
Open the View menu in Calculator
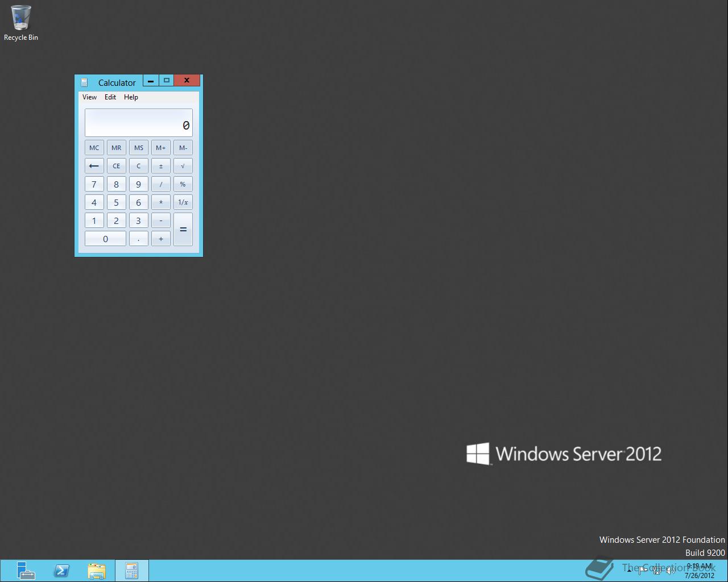click(x=90, y=97)
